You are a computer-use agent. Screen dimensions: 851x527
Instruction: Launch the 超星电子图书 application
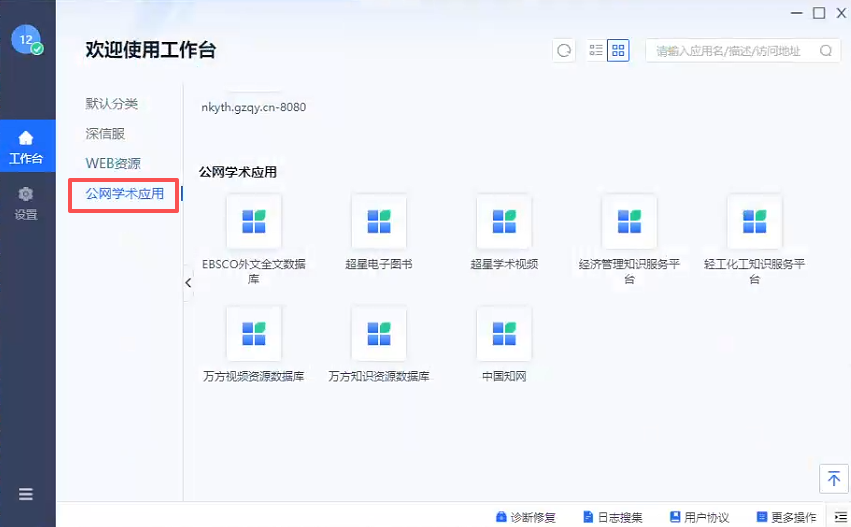coord(379,222)
